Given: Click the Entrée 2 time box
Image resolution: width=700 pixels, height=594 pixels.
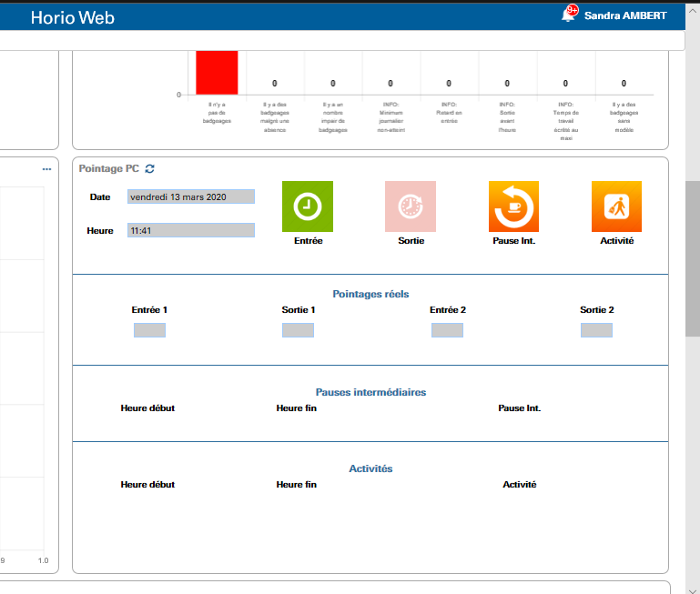Looking at the screenshot, I should [447, 330].
